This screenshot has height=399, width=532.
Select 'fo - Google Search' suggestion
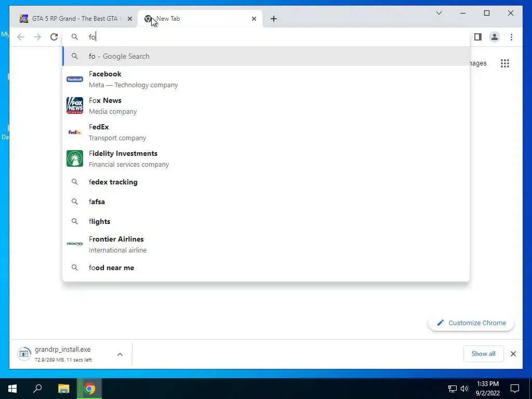(266, 56)
